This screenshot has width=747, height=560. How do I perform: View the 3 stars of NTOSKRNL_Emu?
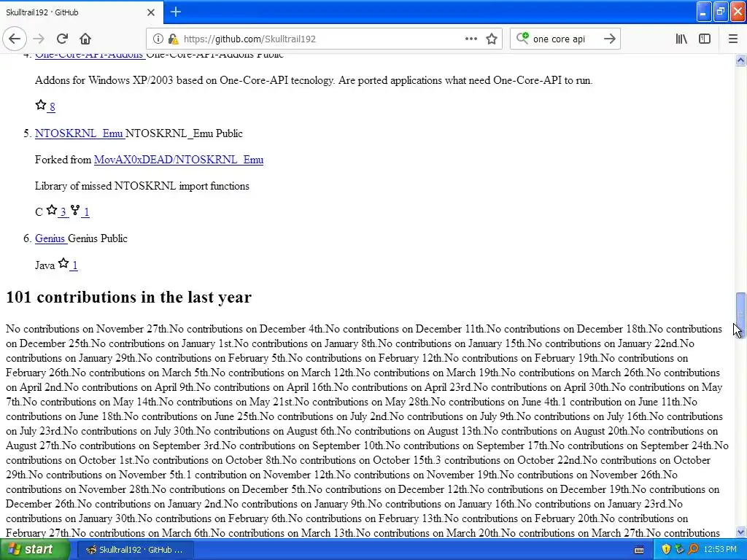pos(63,212)
